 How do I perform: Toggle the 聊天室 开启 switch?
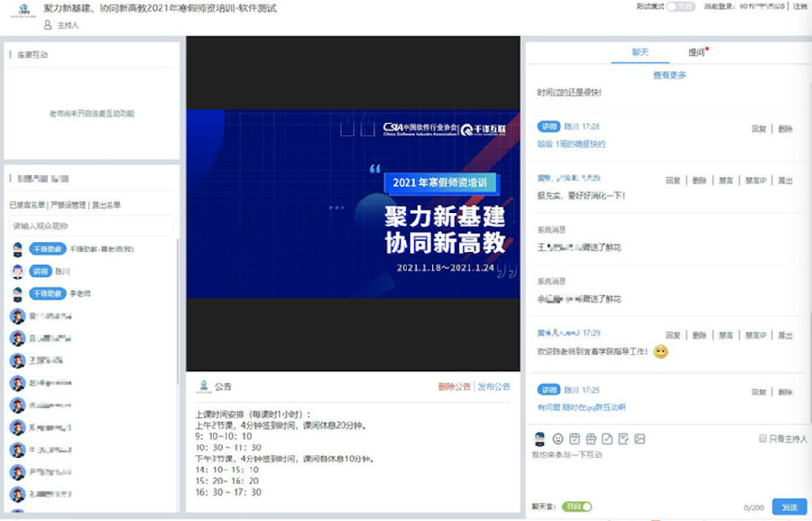tap(576, 507)
